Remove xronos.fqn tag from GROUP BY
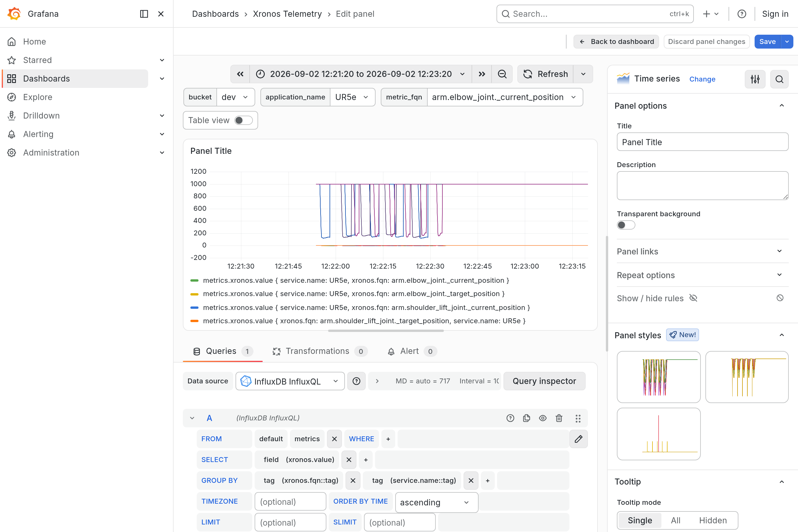The height and width of the screenshot is (532, 798). pyautogui.click(x=353, y=481)
